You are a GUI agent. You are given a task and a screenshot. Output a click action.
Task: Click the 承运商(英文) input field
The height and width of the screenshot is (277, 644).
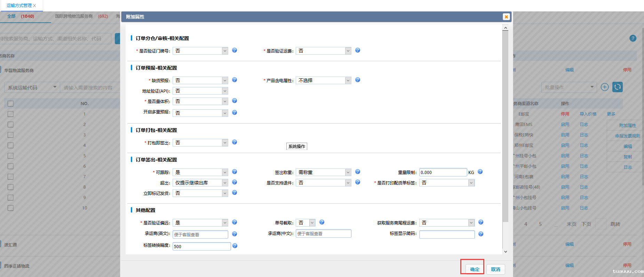point(200,235)
